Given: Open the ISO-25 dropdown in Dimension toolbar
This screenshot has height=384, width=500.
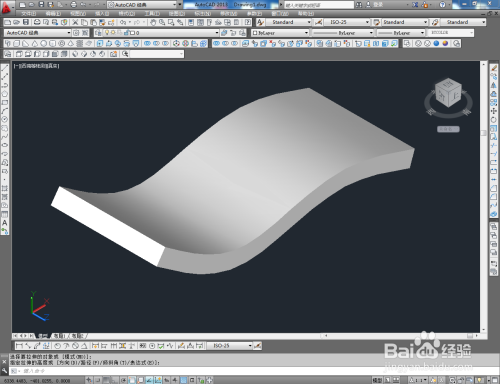Looking at the screenshot, I should [x=230, y=346].
